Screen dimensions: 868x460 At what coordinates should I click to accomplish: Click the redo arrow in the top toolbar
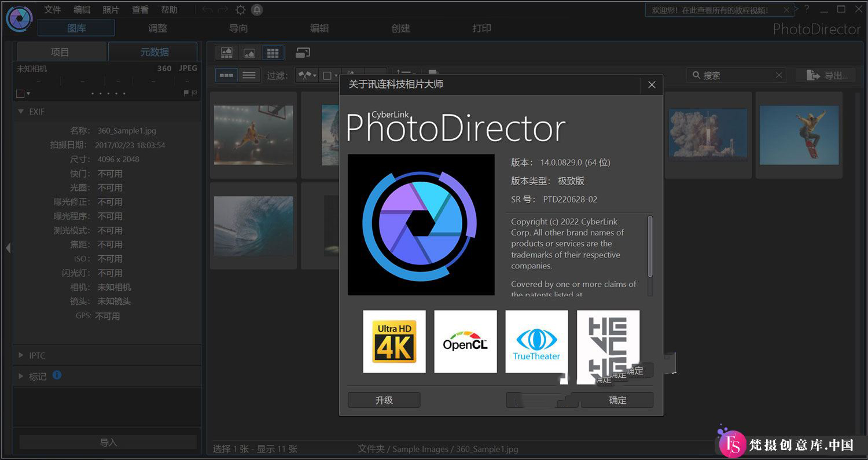point(223,10)
